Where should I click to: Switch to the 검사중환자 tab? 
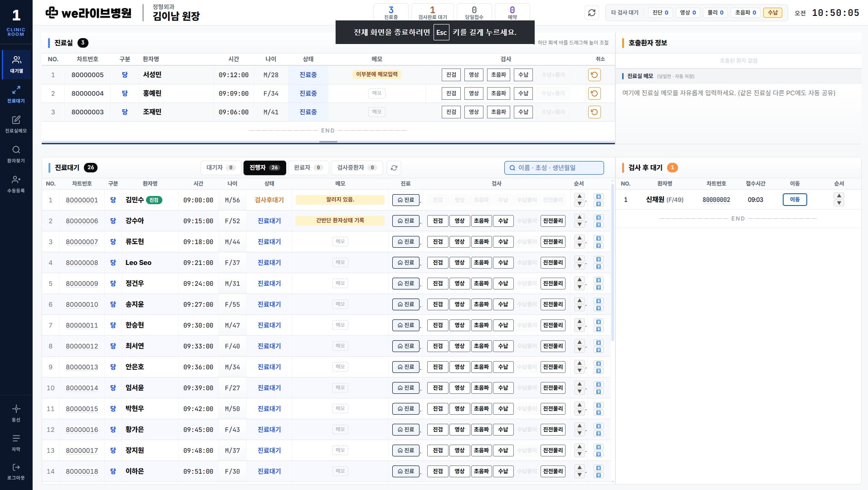(357, 168)
